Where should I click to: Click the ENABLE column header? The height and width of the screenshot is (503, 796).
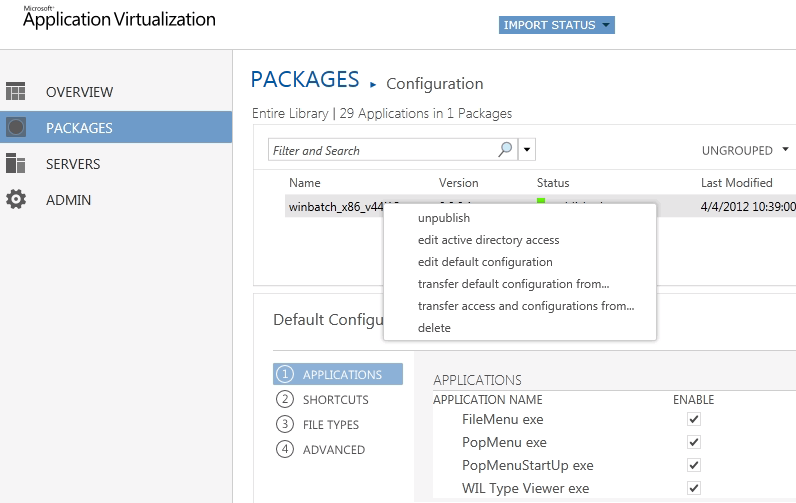[693, 400]
